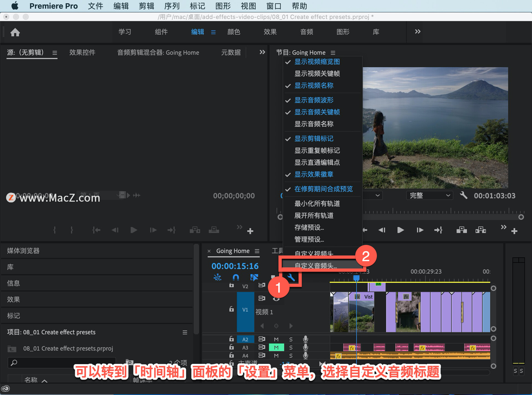Click program monitor wrench settings icon
Image resolution: width=532 pixels, height=395 pixels.
[x=464, y=195]
